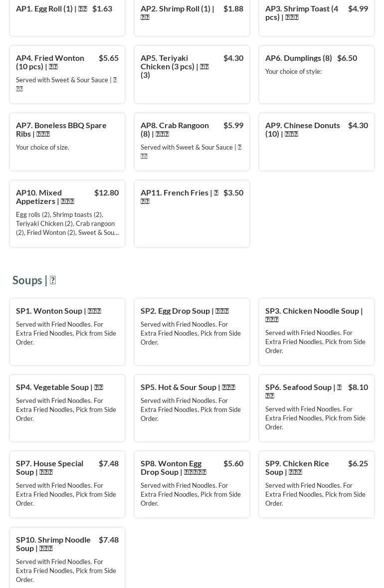The height and width of the screenshot is (588, 384).
Task: Select SP5 Hot & Sour Soup
Action: click(x=192, y=408)
